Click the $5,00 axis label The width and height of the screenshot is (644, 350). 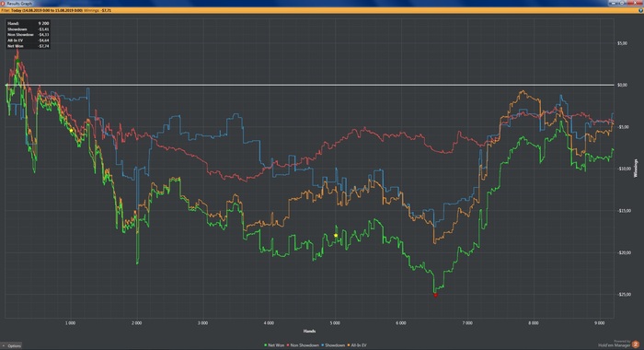click(622, 43)
